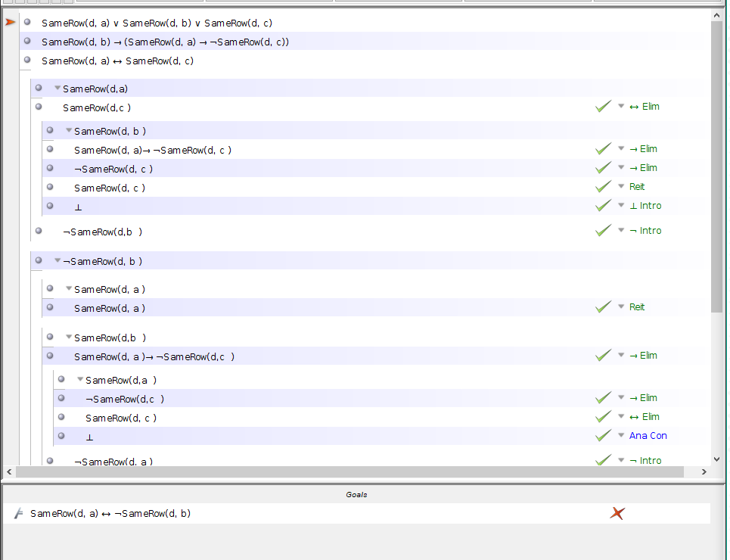Click the vertical scrollbar down arrow
Image resolution: width=730 pixels, height=560 pixels.
pyautogui.click(x=716, y=459)
